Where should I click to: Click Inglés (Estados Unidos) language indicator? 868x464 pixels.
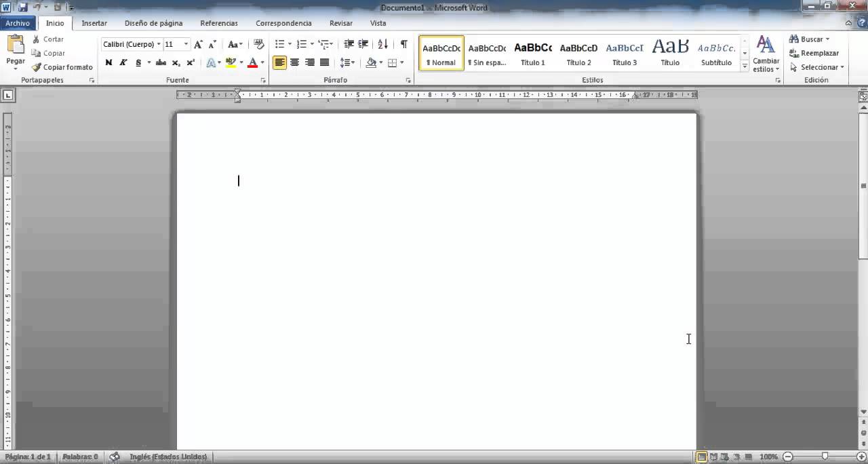tap(169, 457)
